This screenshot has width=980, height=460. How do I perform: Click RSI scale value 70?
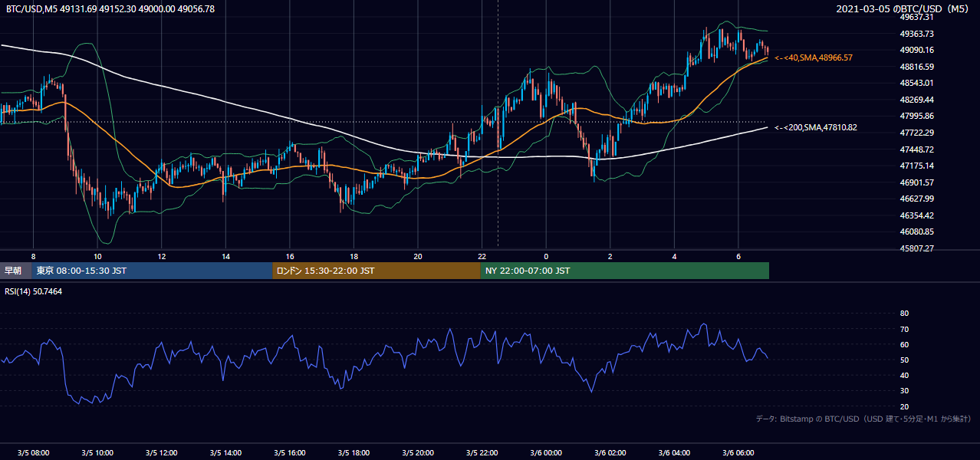[904, 329]
